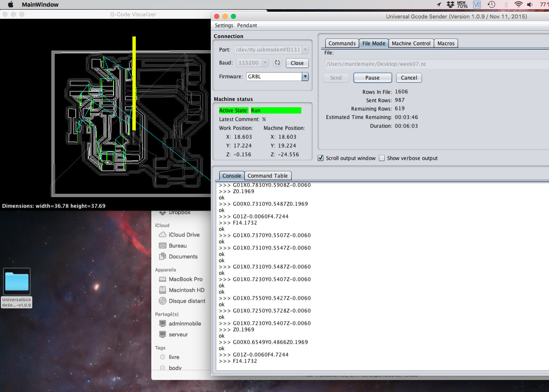
Task: Cancel the G-code job
Action: pos(409,78)
